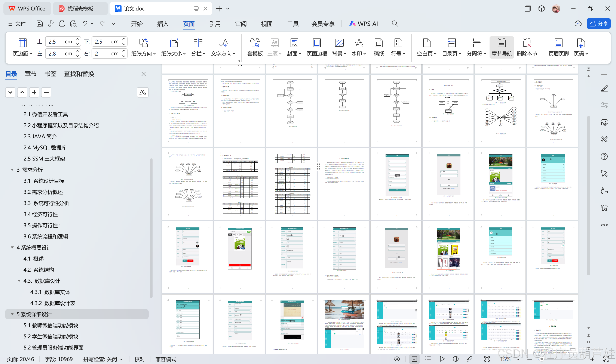Image resolution: width=616 pixels, height=364 pixels.
Task: Toggle the eye protection mode icon
Action: [397, 359]
